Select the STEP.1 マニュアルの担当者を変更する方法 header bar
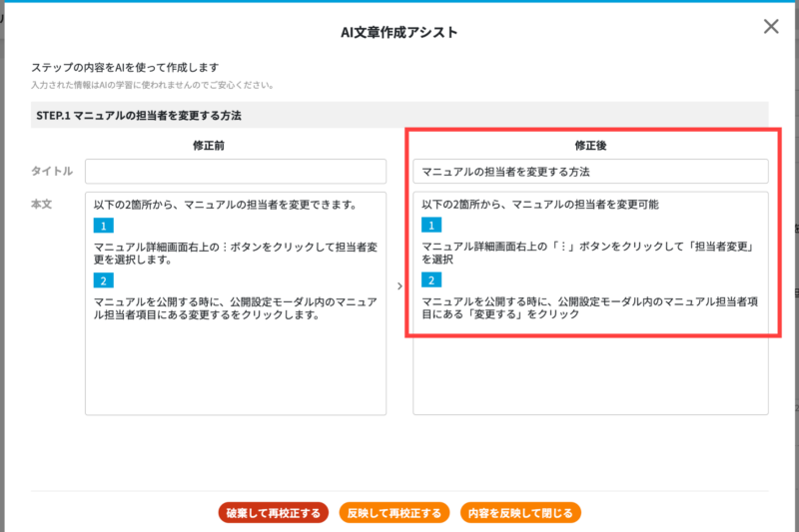Screen dimensions: 799x532 tap(399, 115)
